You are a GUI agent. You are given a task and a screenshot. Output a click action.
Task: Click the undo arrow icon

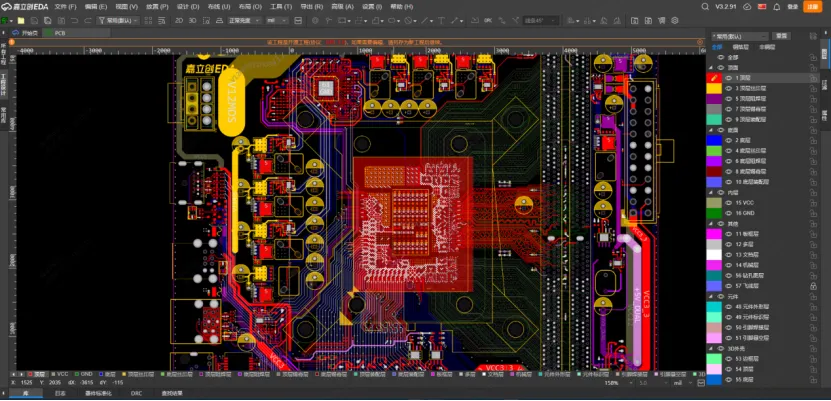pos(75,21)
